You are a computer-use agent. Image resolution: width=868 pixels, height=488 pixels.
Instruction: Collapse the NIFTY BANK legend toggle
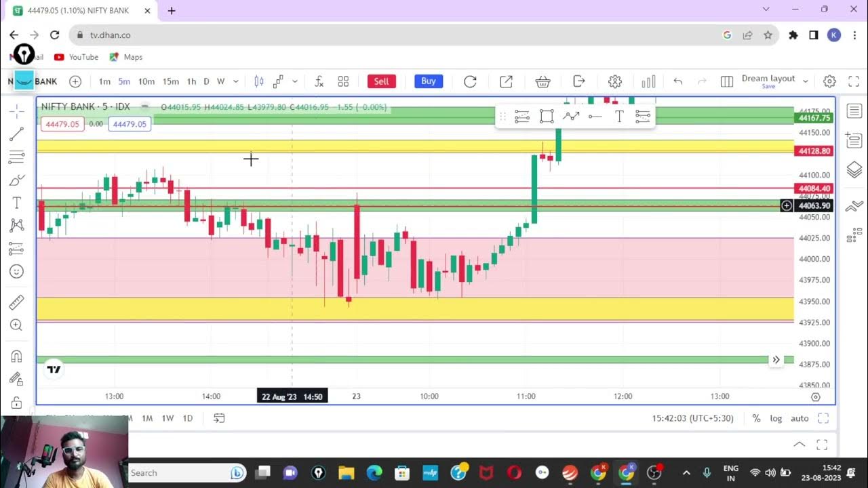tap(145, 107)
